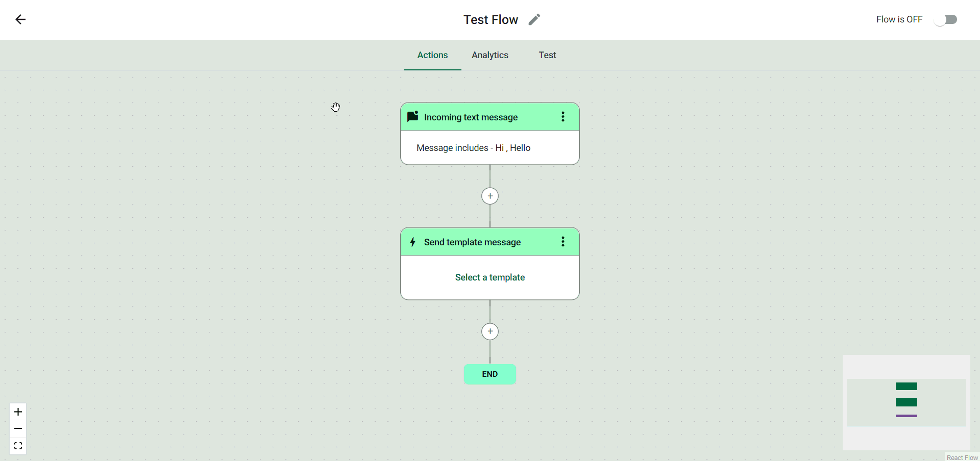This screenshot has width=980, height=461.
Task: Click the minimap overview panel
Action: pyautogui.click(x=906, y=402)
